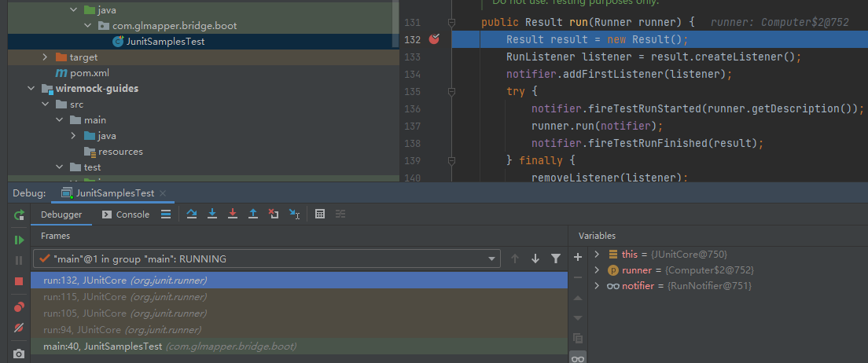This screenshot has width=868, height=363.
Task: Click the Step Out button
Action: [x=253, y=214]
